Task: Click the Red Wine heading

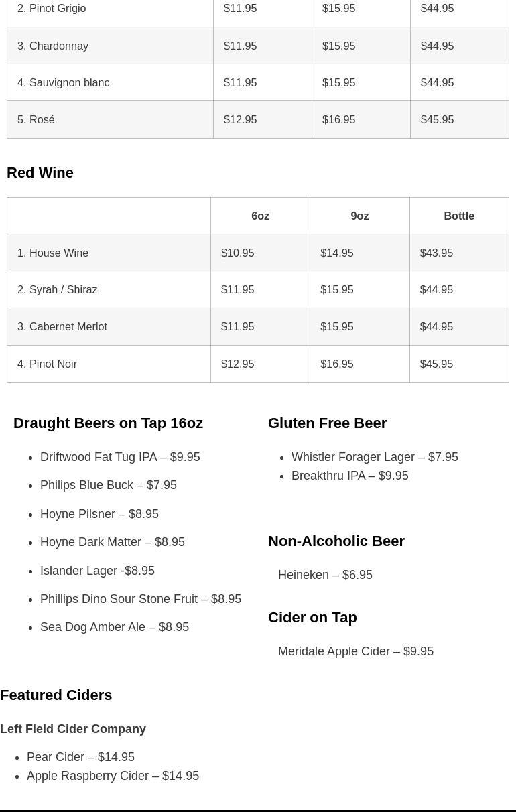Action: coord(40,172)
